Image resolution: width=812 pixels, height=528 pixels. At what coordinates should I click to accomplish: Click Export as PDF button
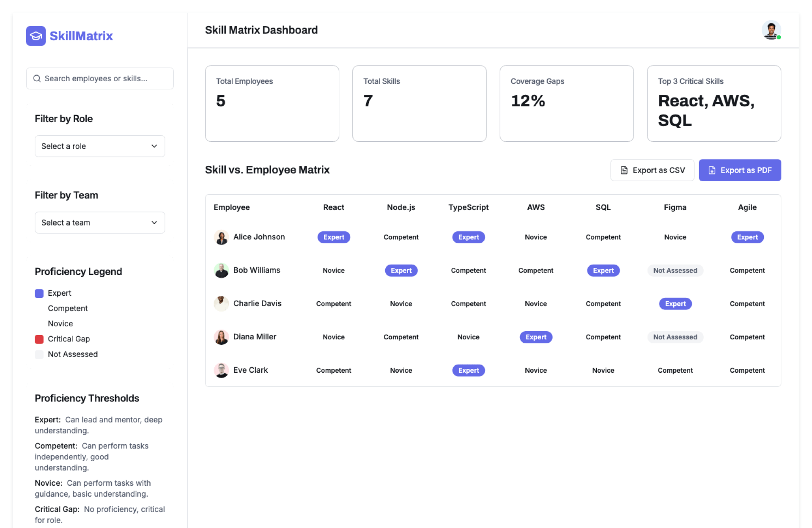pyautogui.click(x=739, y=170)
